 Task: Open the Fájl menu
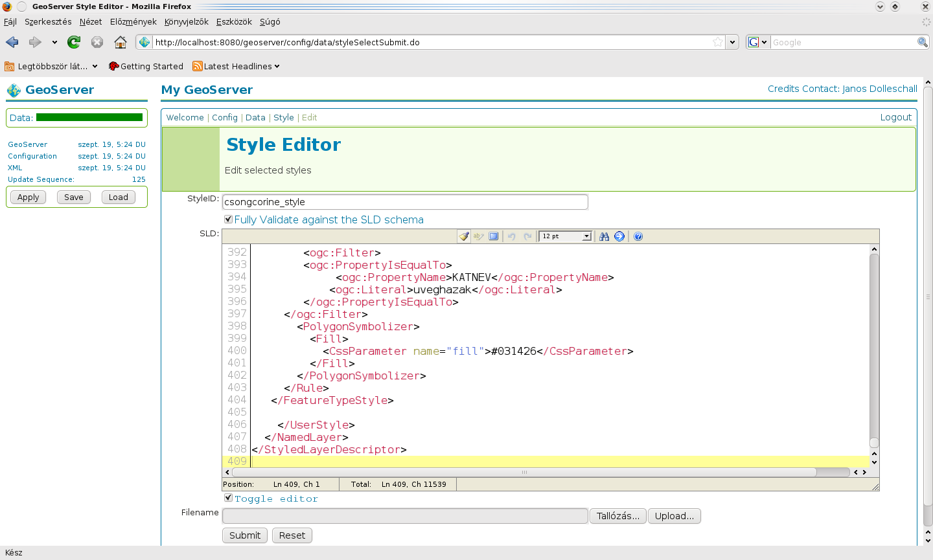10,21
